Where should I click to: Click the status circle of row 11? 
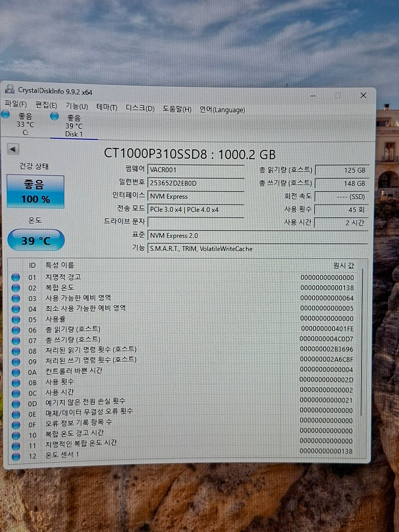tap(15, 446)
